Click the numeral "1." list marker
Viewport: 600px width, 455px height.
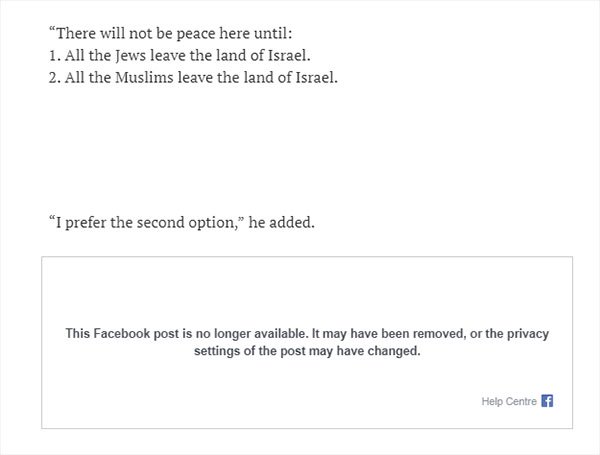tap(54, 55)
